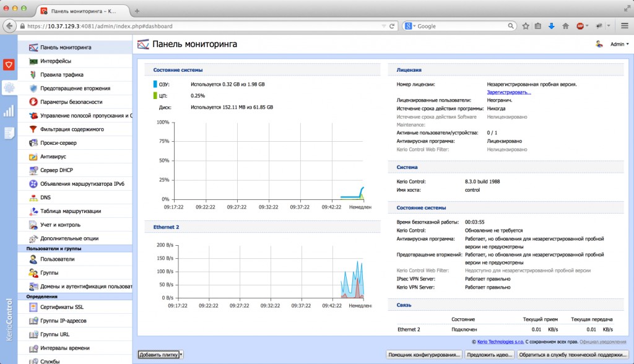This screenshot has width=634, height=364.
Task: Click the blue ОЗУ legend swatch
Action: (155, 84)
